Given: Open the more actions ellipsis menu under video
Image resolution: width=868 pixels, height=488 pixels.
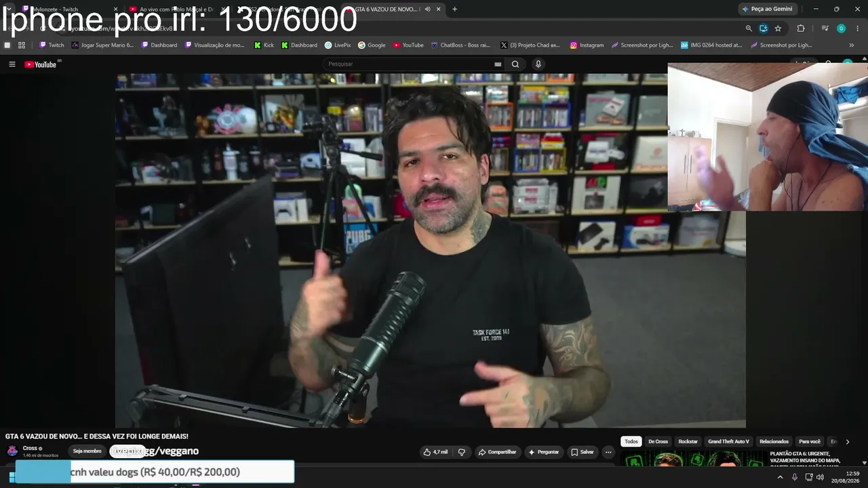Looking at the screenshot, I should point(608,452).
